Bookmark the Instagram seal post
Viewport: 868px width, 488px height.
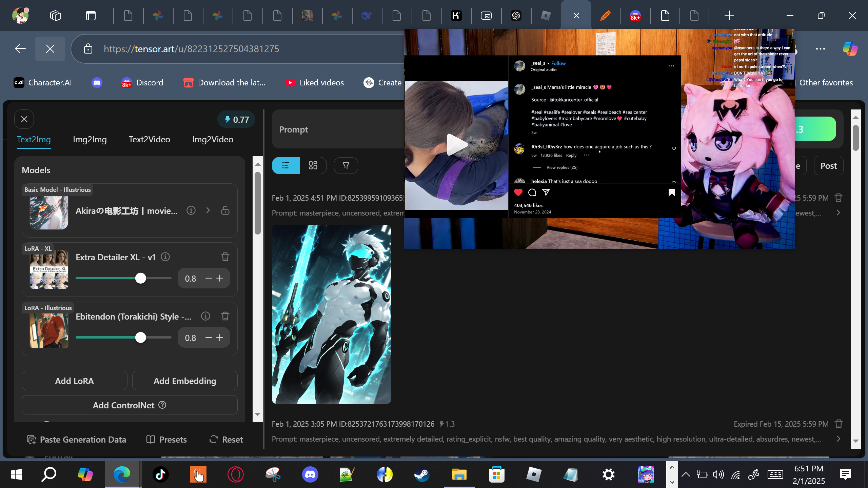[x=672, y=192]
